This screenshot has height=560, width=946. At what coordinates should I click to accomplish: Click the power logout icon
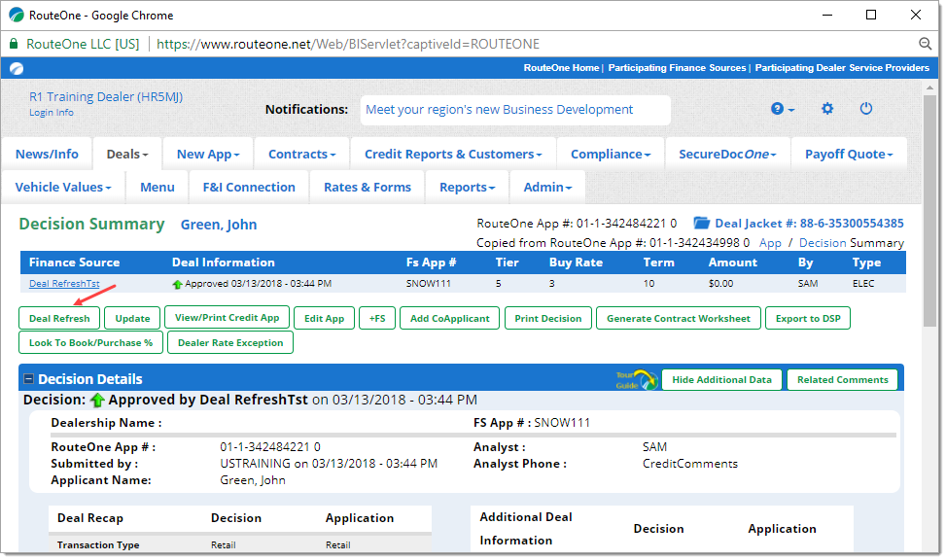[x=865, y=109]
